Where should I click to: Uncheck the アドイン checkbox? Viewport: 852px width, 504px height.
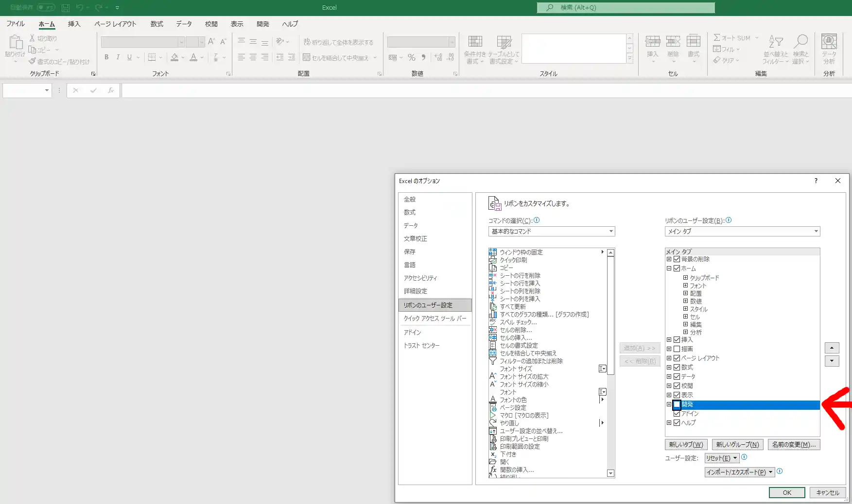pyautogui.click(x=677, y=414)
